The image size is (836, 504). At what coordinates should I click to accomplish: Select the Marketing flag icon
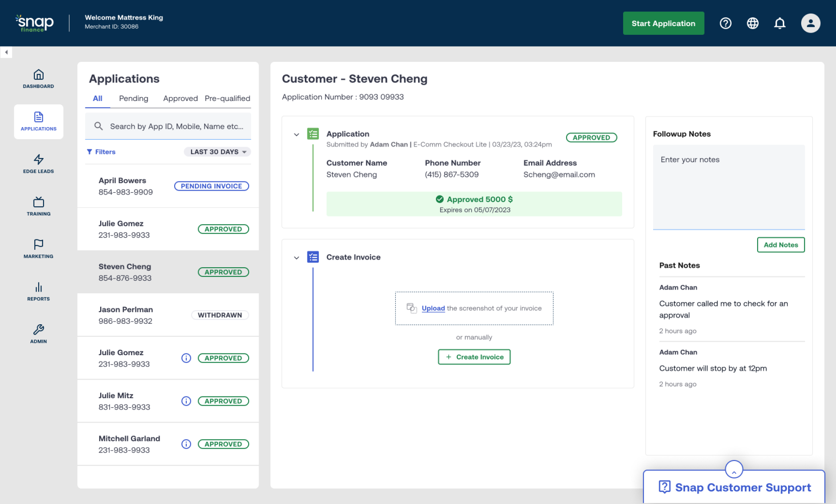click(38, 245)
